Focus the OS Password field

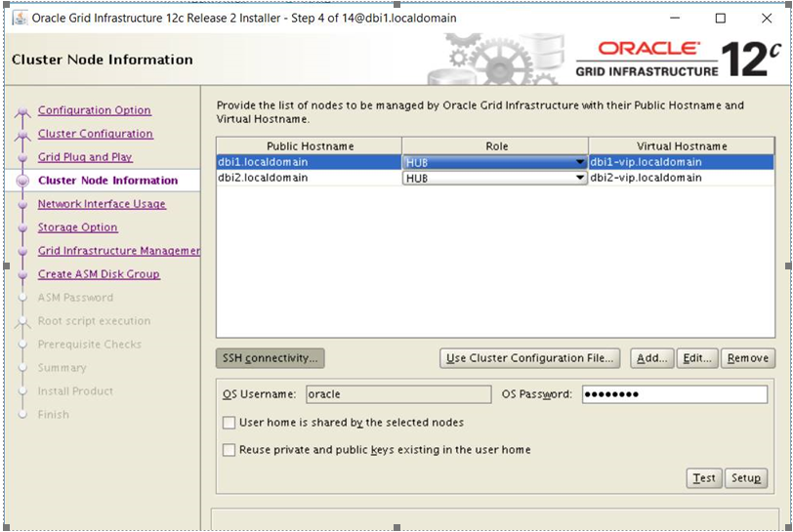click(675, 394)
